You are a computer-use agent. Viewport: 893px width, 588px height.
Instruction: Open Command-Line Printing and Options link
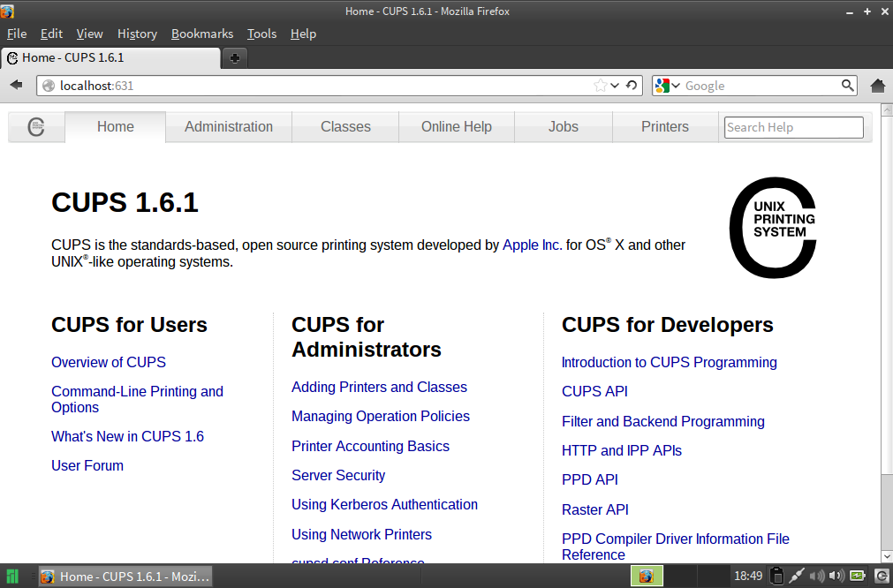137,399
